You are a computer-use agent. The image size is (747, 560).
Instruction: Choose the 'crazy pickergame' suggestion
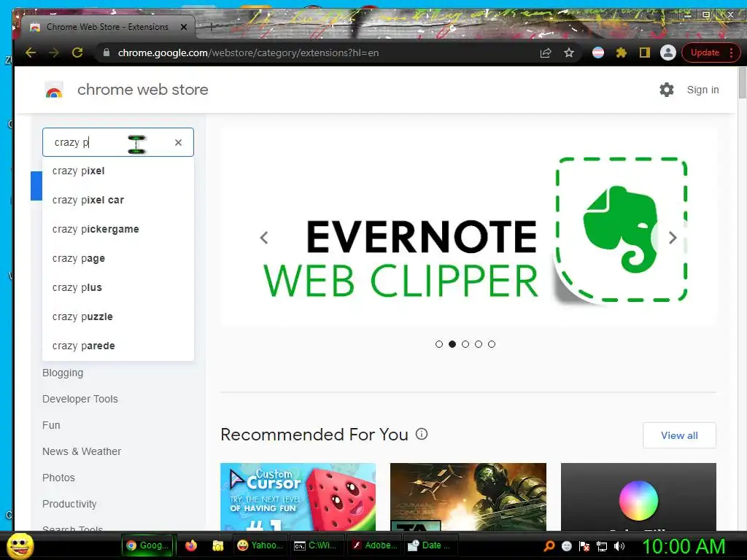point(118,229)
